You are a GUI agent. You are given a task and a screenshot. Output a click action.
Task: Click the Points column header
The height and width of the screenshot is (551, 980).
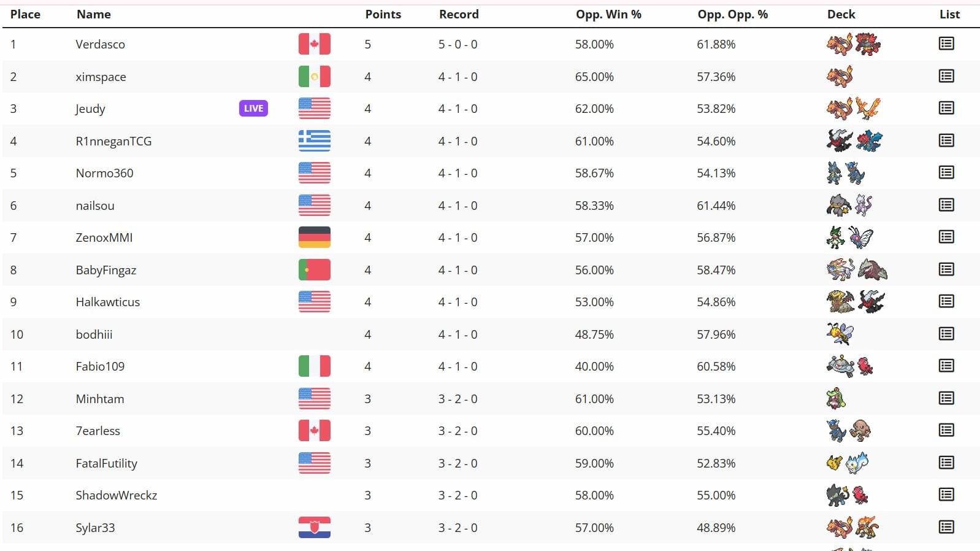point(383,14)
